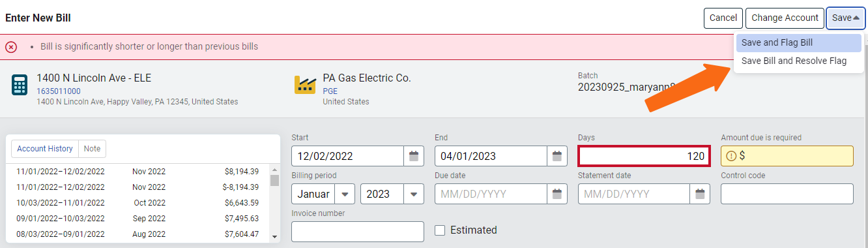
Task: Open the Statement date calendar picker
Action: tap(700, 194)
